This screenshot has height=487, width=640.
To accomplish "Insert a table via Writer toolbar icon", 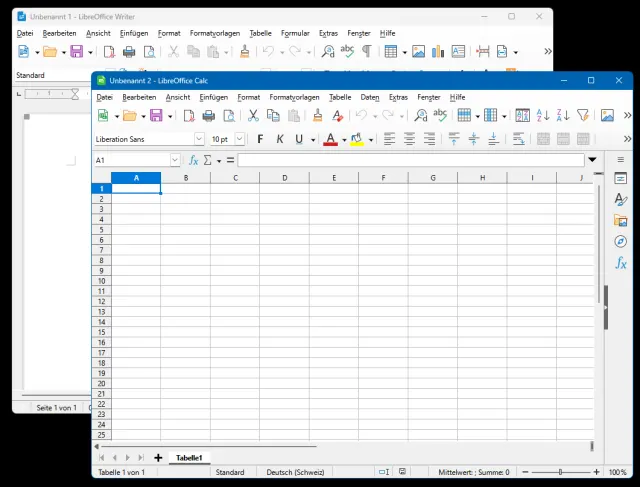I will click(390, 51).
